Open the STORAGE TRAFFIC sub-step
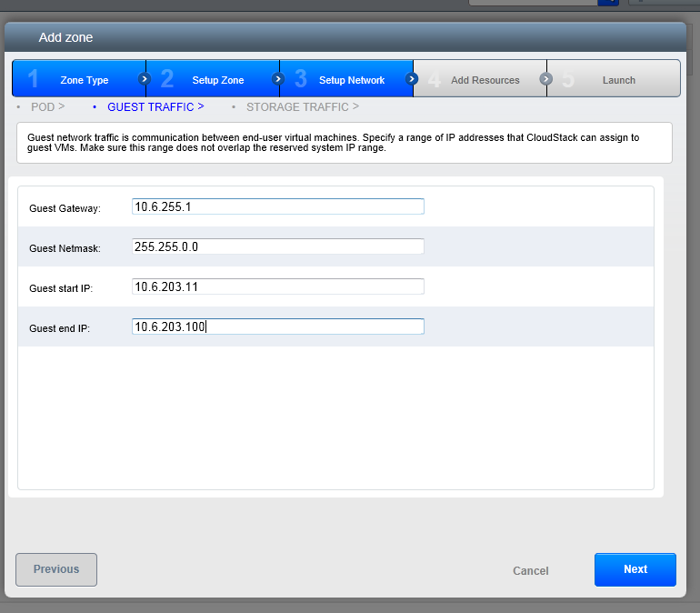 (x=303, y=107)
